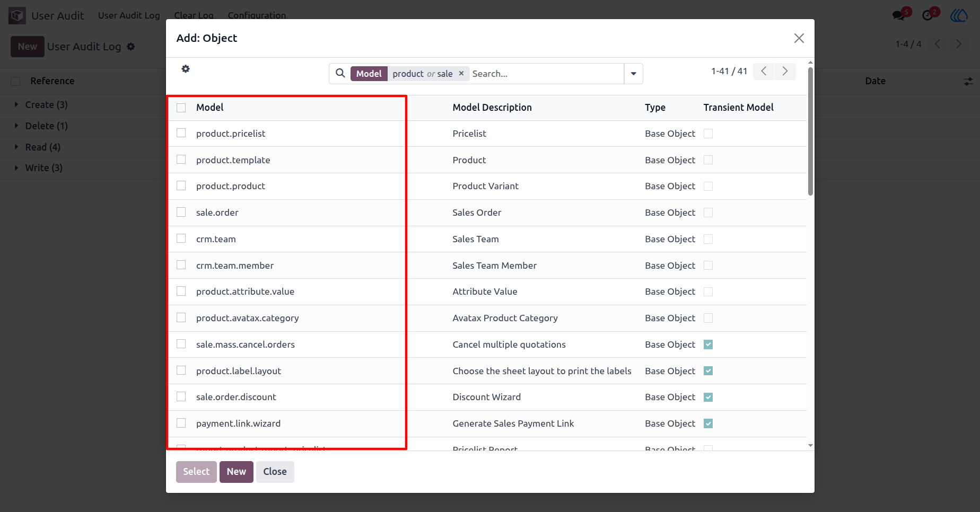Click the background list's previous page arrow
The image size is (980, 512).
(938, 44)
